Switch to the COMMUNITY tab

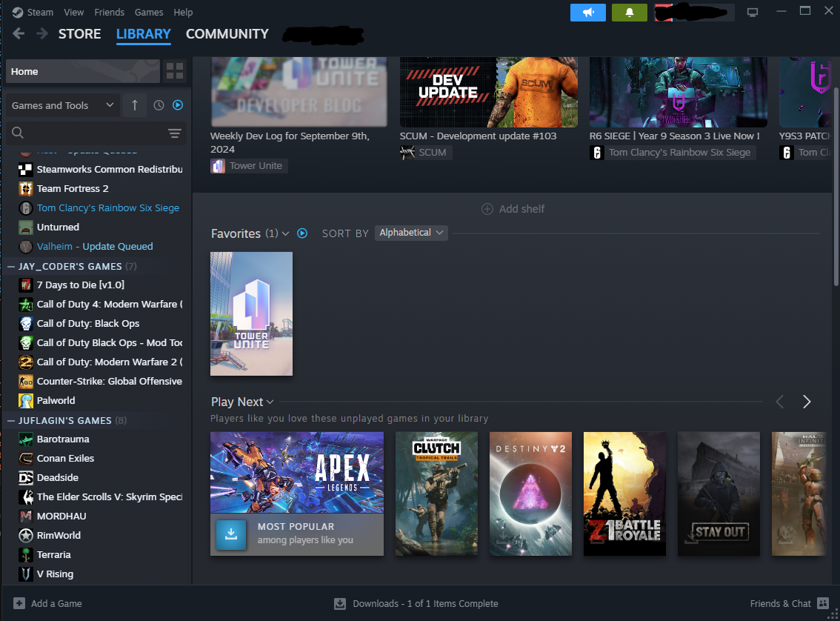[x=227, y=34]
